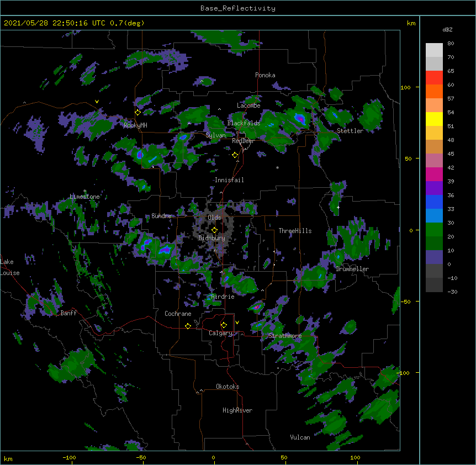Click the white 80 dBZ legend color
This screenshot has width=476, height=465.
[x=434, y=50]
